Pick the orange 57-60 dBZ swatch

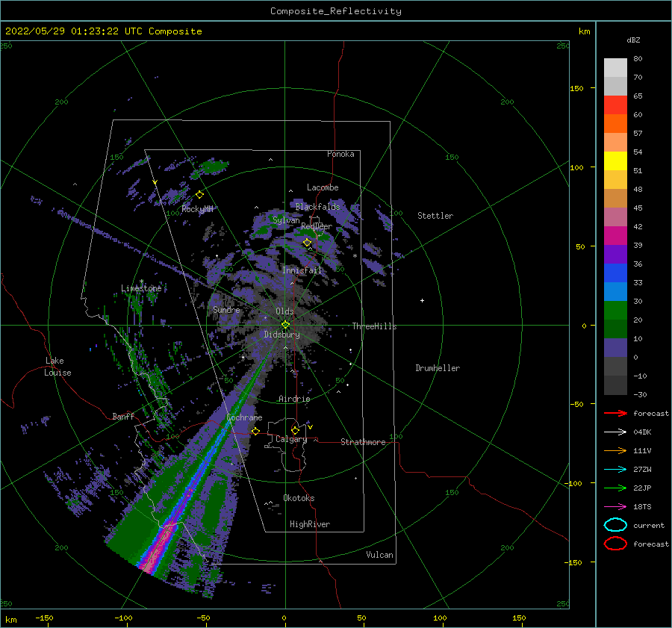click(615, 124)
